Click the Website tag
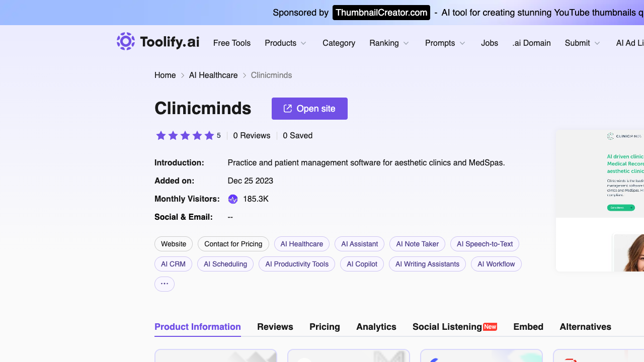Viewport: 644px width, 362px height. 174,244
